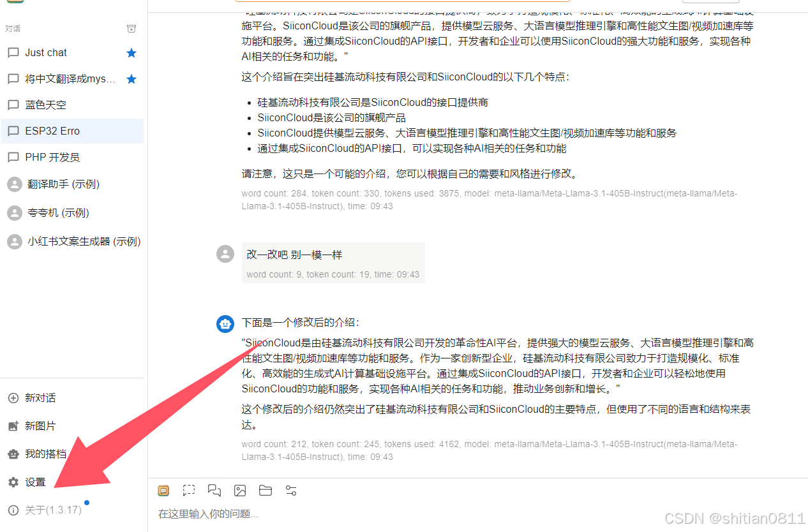Attach a file using the folder icon
808x532 pixels.
coord(266,491)
